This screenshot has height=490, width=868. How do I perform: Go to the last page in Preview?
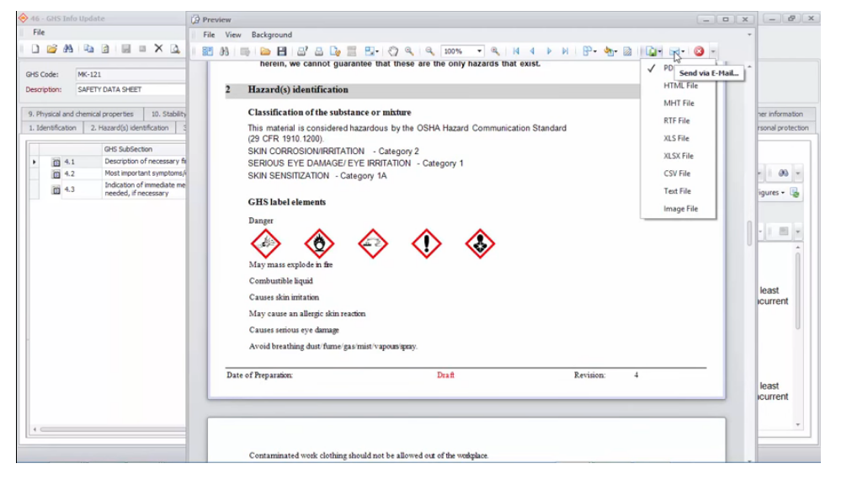pyautogui.click(x=565, y=51)
